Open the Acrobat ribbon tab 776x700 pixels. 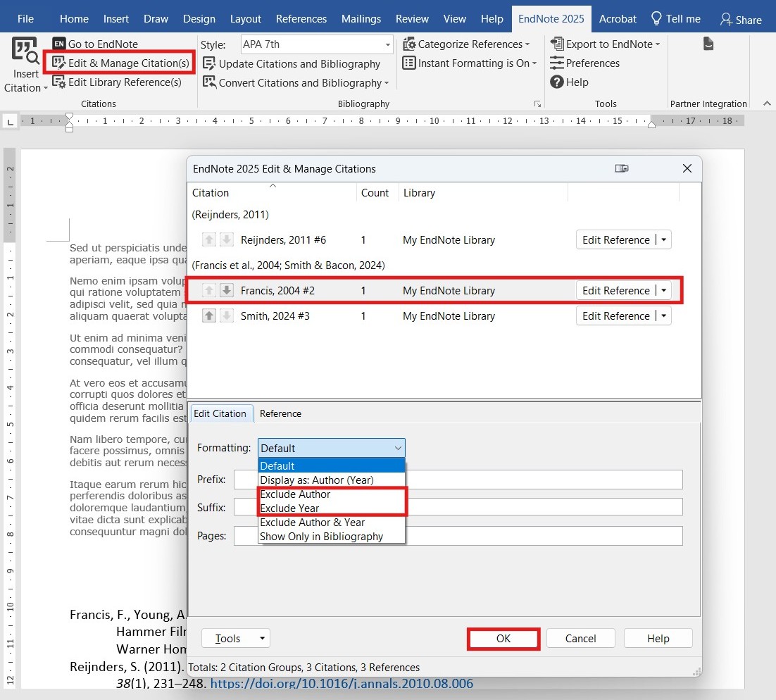pos(617,19)
